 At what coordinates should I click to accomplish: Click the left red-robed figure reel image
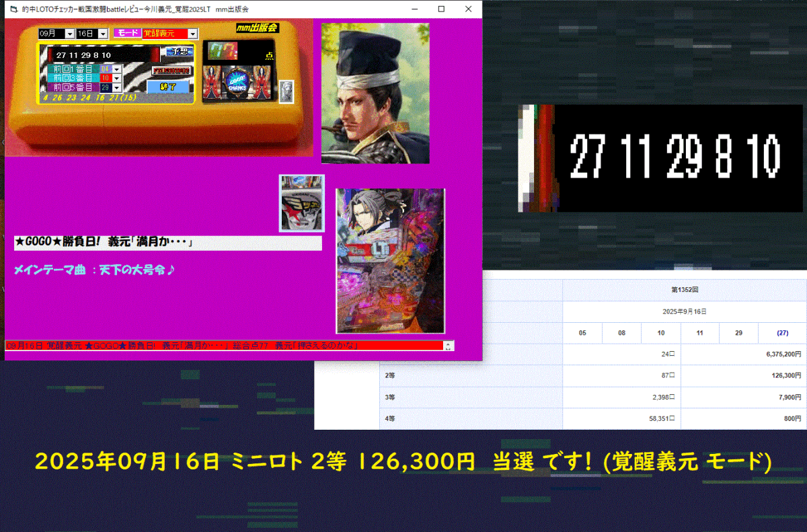[x=212, y=83]
